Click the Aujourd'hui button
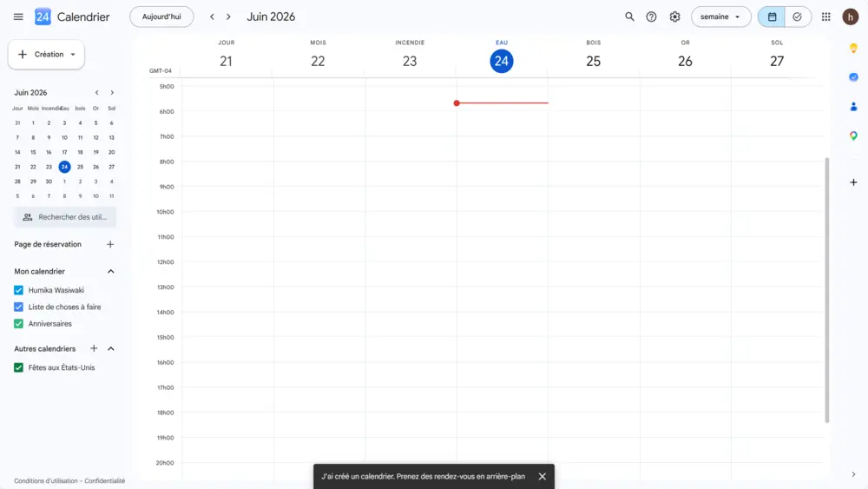This screenshot has width=868, height=489. [161, 17]
